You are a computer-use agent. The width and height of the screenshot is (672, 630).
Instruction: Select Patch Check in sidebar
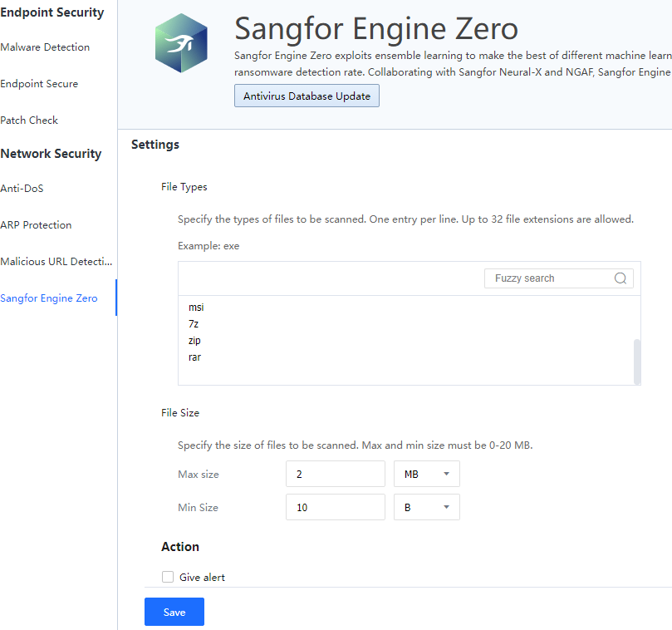(x=29, y=121)
